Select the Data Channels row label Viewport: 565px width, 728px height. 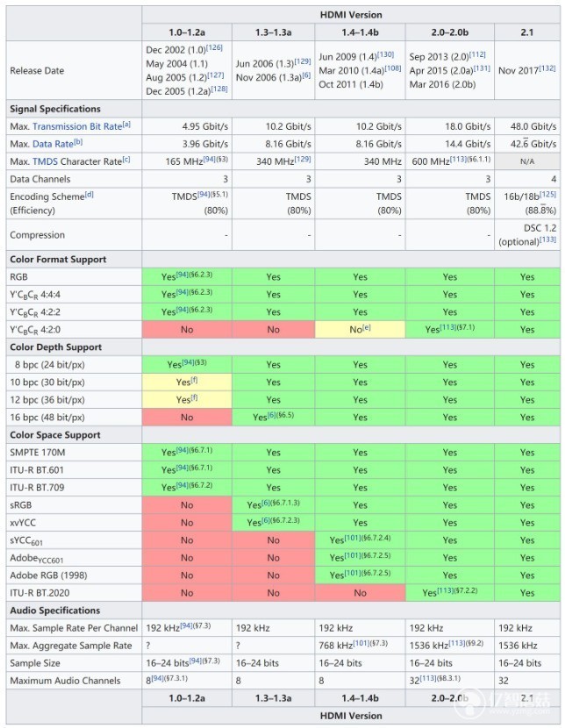click(x=40, y=179)
